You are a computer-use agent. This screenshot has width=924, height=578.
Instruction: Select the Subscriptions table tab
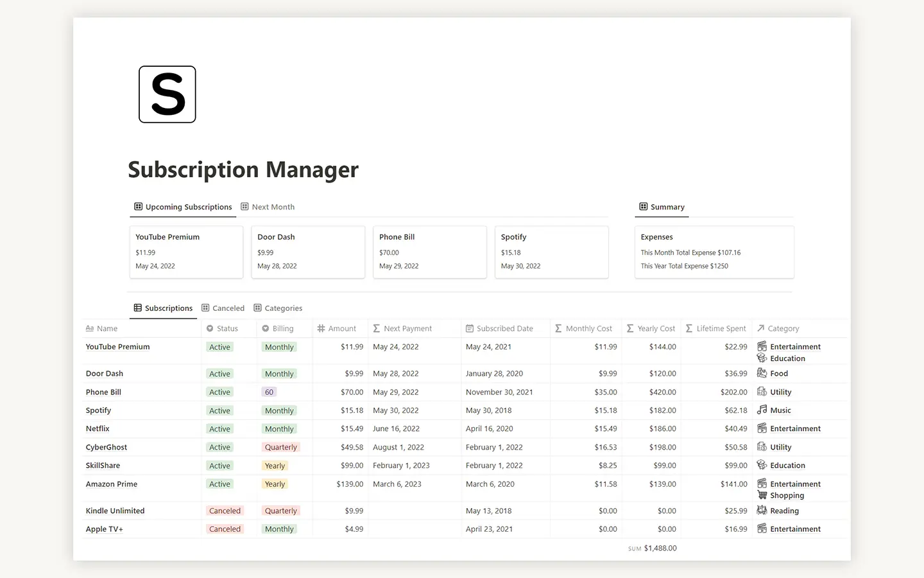pyautogui.click(x=163, y=308)
